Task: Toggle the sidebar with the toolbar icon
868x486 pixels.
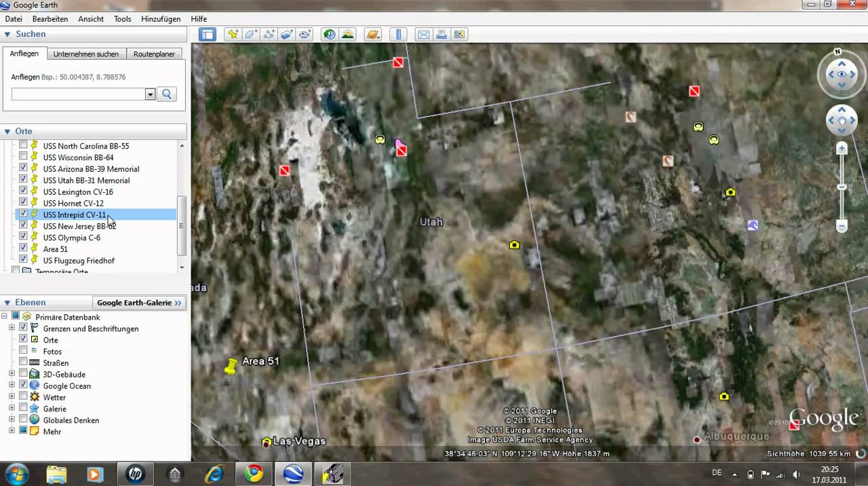Action: (x=208, y=34)
